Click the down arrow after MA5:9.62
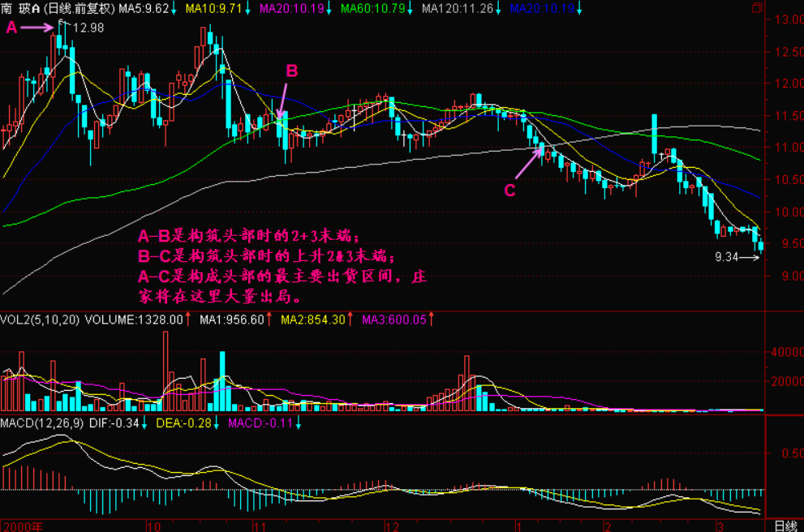 coord(175,9)
